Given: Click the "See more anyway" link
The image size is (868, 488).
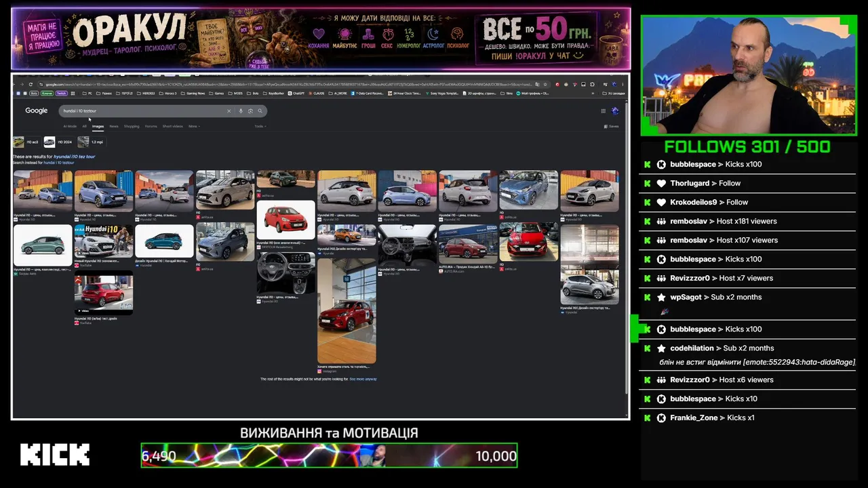Looking at the screenshot, I should coord(363,379).
